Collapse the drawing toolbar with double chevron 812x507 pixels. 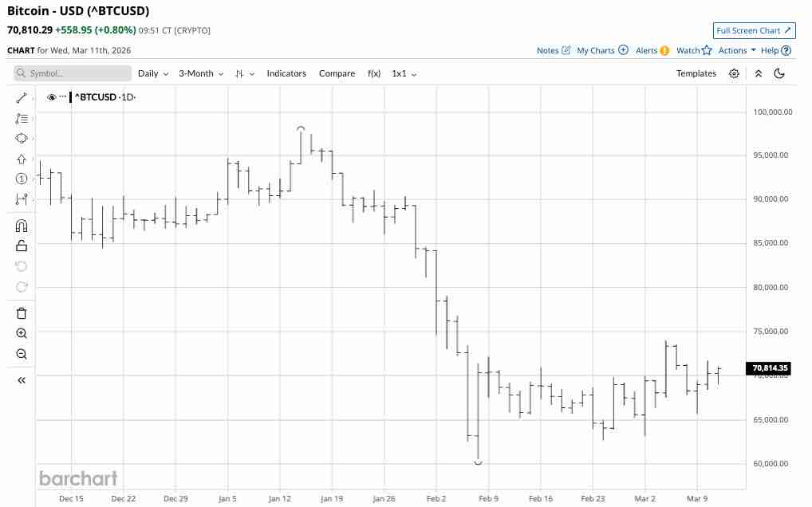(22, 380)
